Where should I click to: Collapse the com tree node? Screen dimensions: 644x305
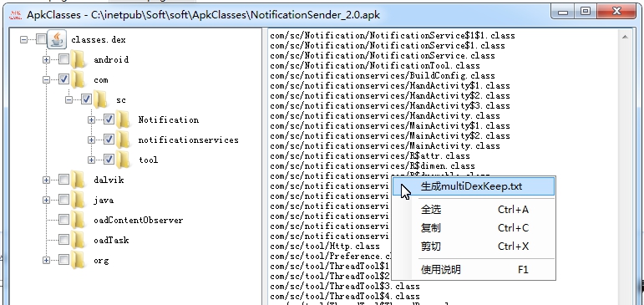[46, 79]
